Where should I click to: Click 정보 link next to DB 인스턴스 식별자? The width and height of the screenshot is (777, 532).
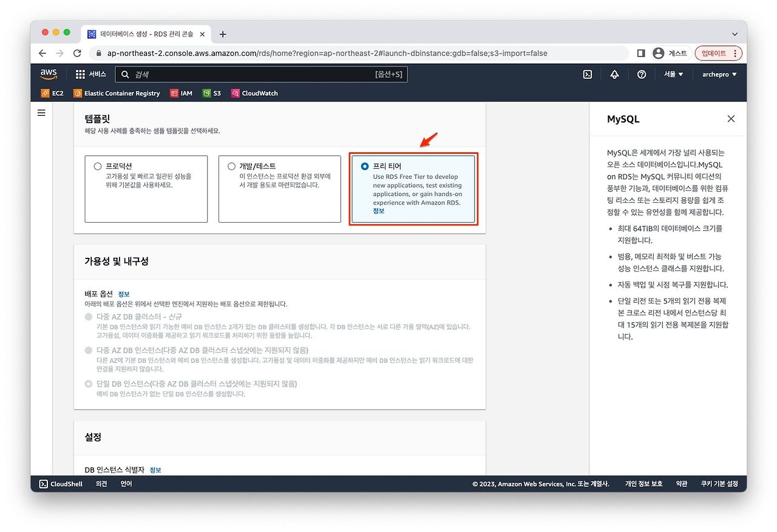(155, 470)
